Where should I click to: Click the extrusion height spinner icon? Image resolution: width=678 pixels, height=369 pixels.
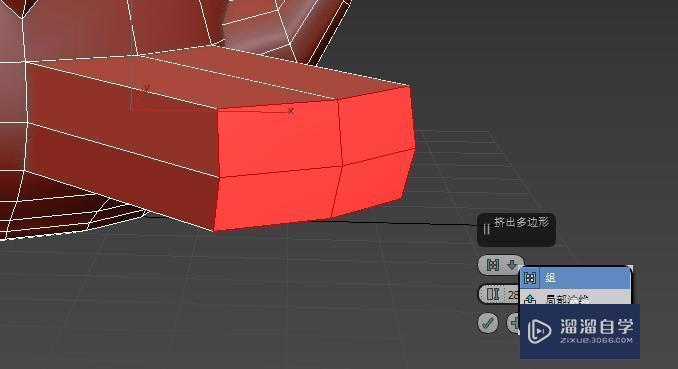coord(493,295)
